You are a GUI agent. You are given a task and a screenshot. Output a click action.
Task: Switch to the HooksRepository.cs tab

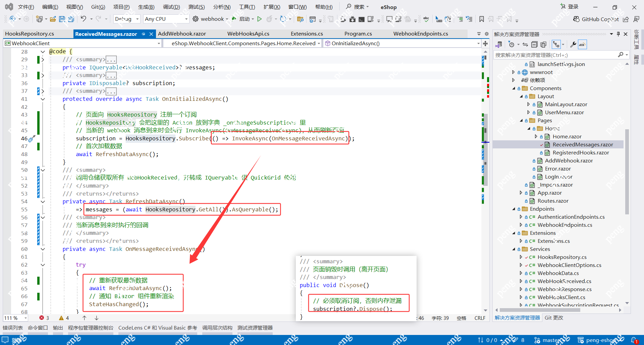coord(30,34)
